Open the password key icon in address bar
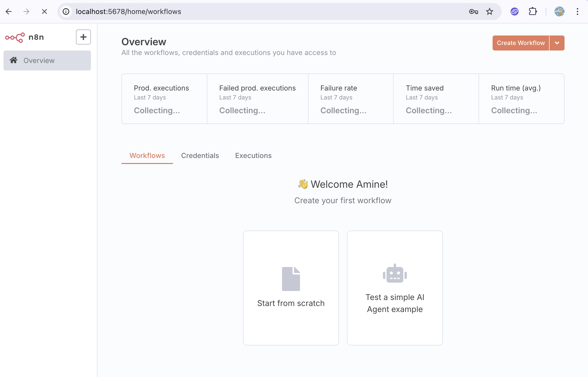Viewport: 588px width, 377px height. pos(473,11)
